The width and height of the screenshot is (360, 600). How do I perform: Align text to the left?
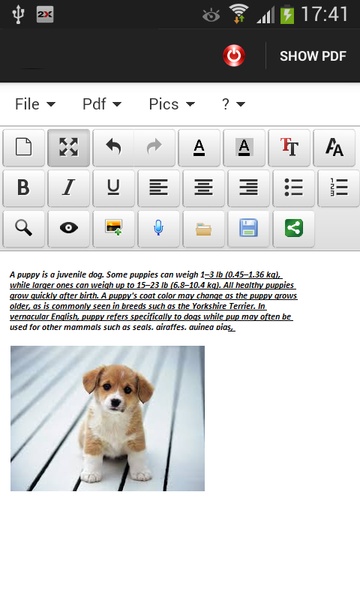tap(158, 188)
